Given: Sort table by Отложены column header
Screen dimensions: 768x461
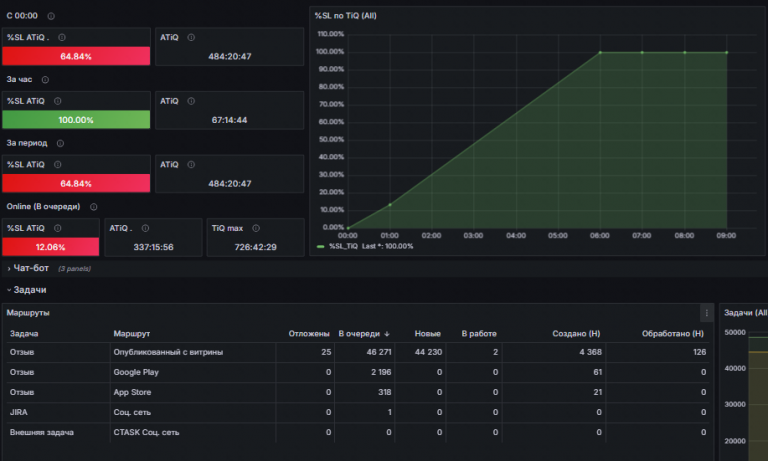Looking at the screenshot, I should coord(309,334).
